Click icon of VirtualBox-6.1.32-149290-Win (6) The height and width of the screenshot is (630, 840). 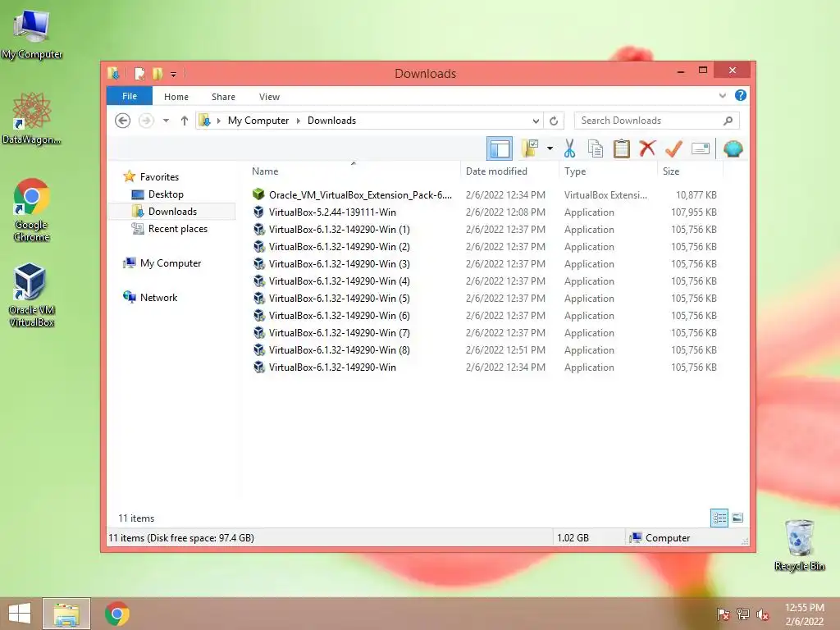258,315
